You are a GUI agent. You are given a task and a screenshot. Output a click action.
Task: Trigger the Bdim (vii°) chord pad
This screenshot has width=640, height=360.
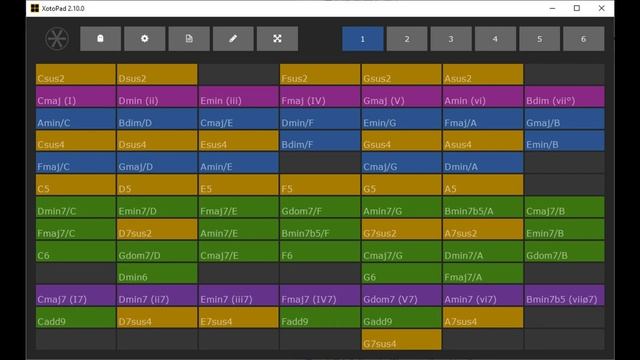(x=564, y=96)
